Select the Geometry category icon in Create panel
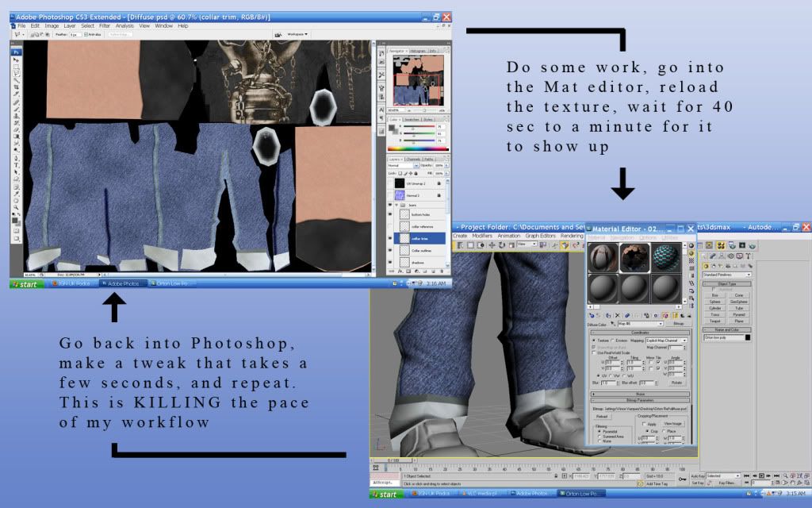This screenshot has width=812, height=508. [706, 267]
